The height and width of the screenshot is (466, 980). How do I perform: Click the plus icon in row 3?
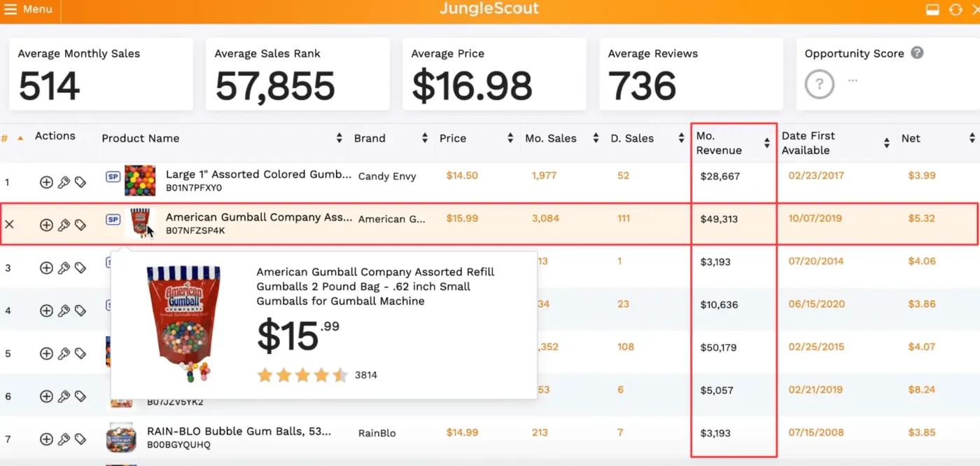point(46,268)
